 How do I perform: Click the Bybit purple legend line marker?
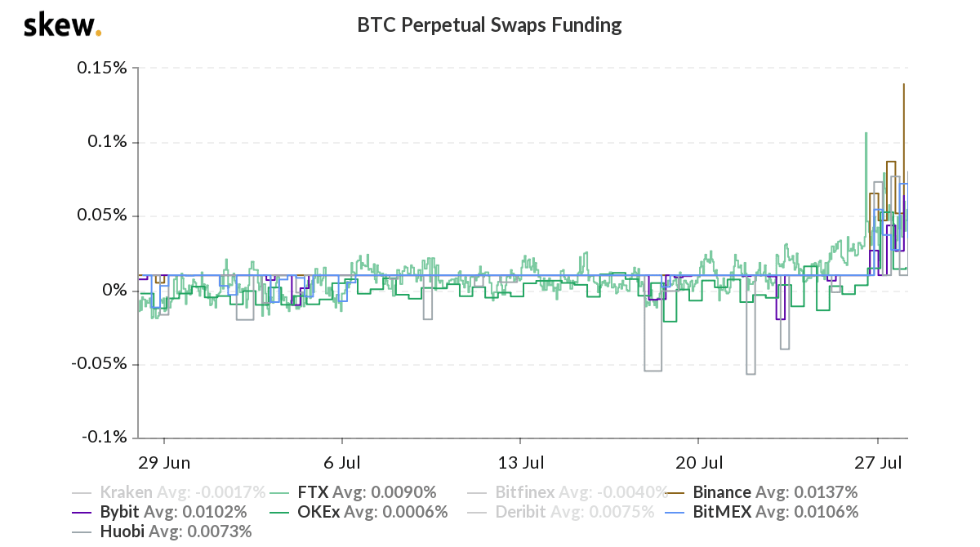coord(82,513)
